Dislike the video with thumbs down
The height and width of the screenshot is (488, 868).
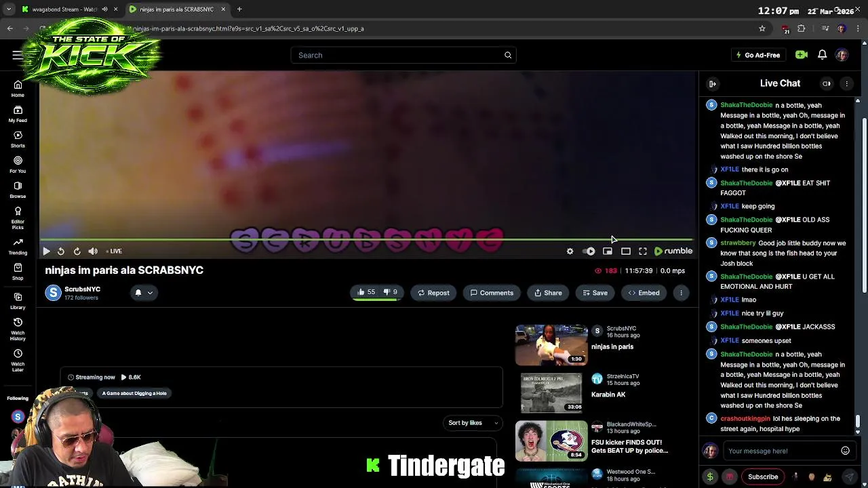390,292
